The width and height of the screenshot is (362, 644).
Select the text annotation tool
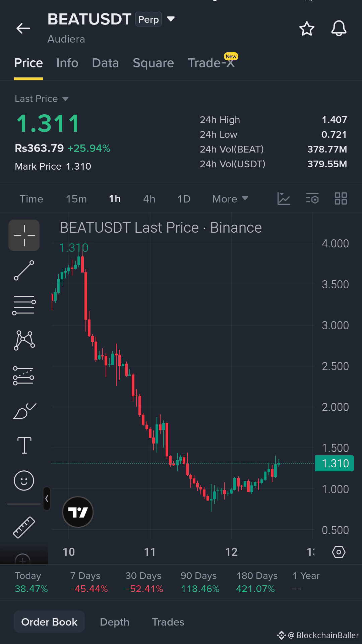point(24,446)
